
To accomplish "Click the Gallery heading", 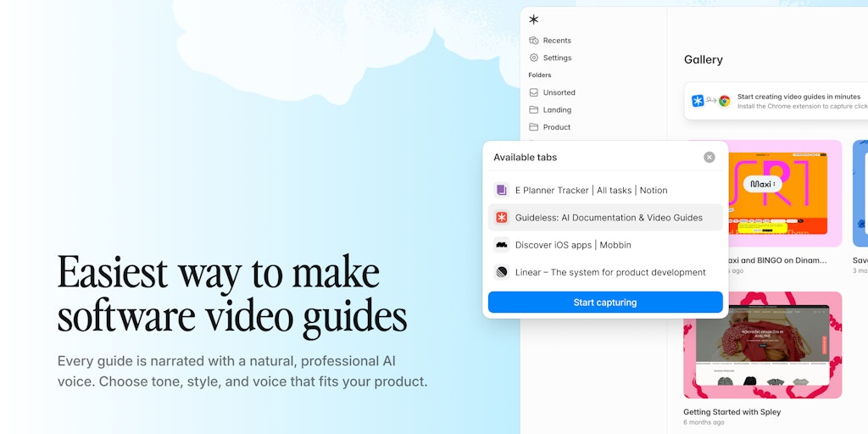I will coord(703,60).
